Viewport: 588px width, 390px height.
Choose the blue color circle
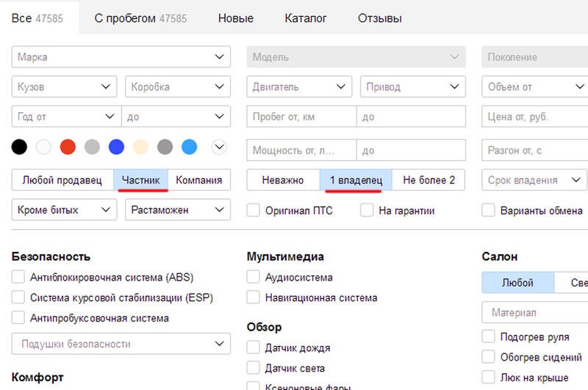coord(116,148)
